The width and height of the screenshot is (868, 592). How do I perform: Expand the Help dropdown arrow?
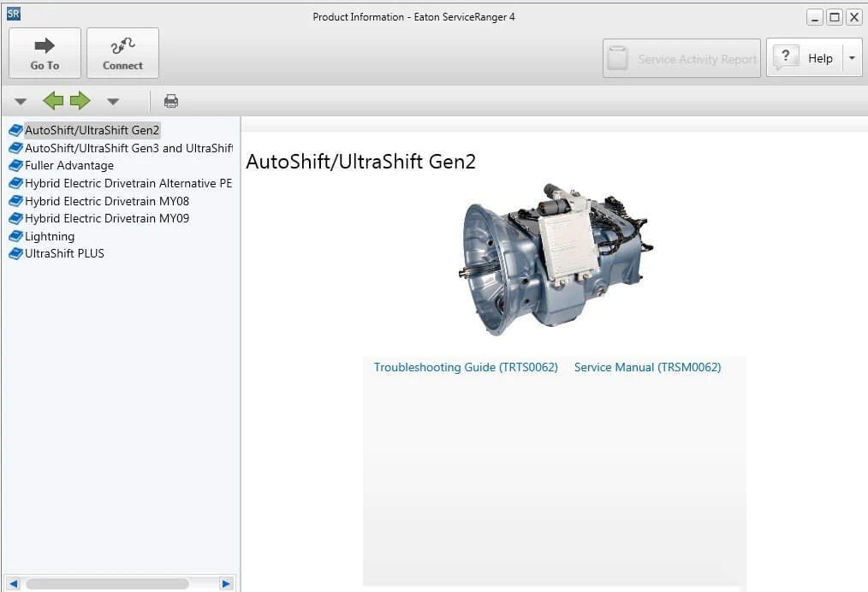(x=852, y=57)
